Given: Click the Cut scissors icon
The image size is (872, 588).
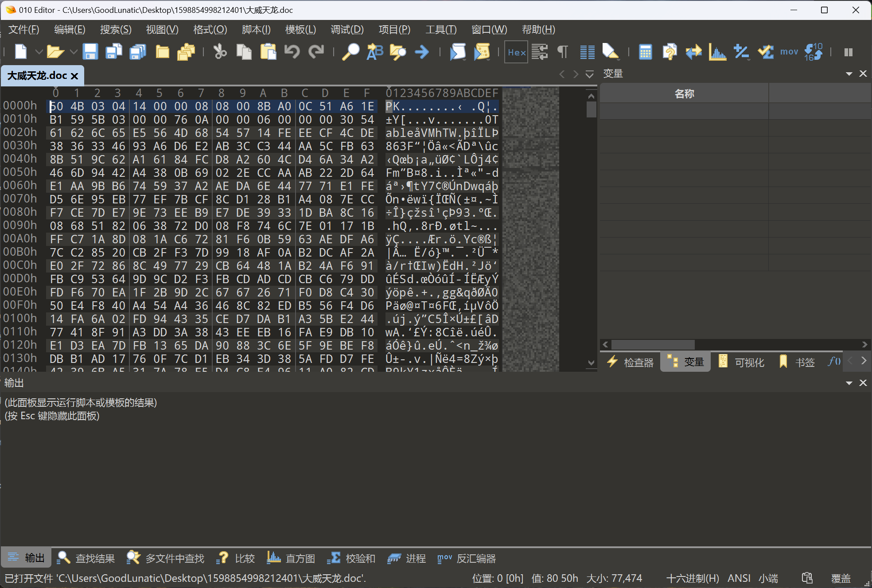Looking at the screenshot, I should [220, 52].
